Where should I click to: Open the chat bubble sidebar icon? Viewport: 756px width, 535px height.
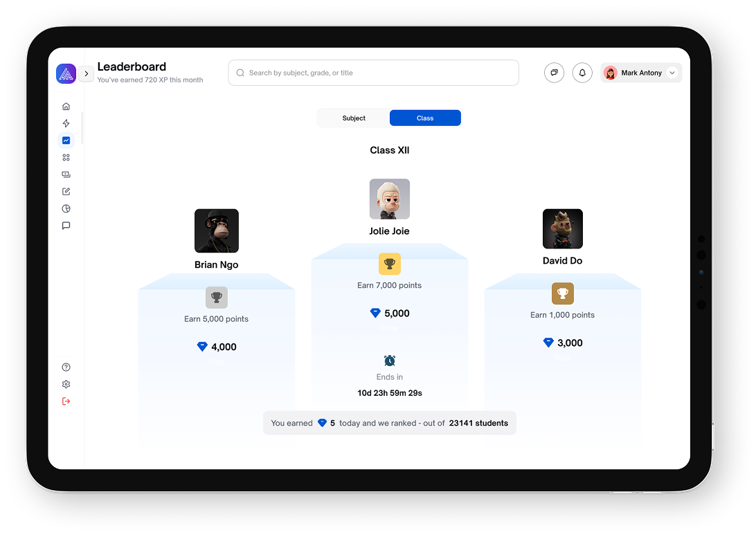66,226
